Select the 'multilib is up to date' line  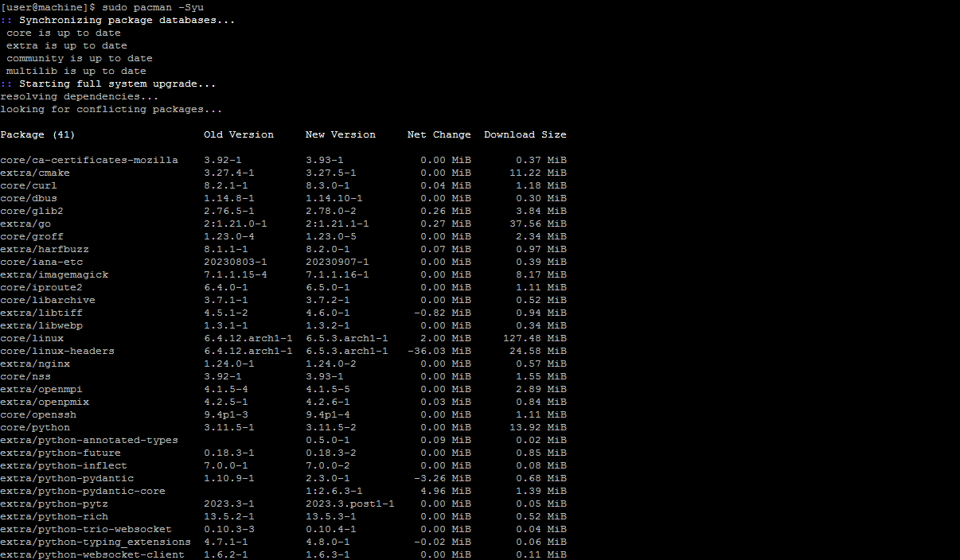(x=76, y=71)
